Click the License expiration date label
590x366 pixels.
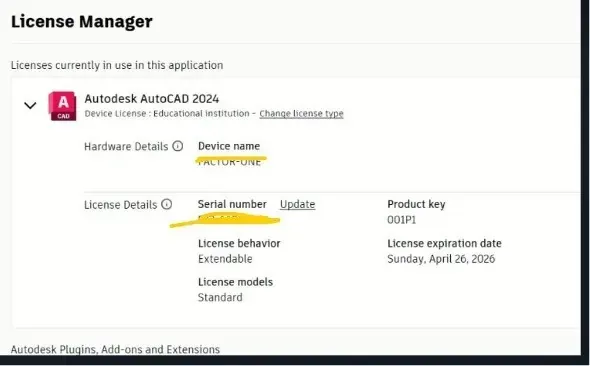coord(444,243)
